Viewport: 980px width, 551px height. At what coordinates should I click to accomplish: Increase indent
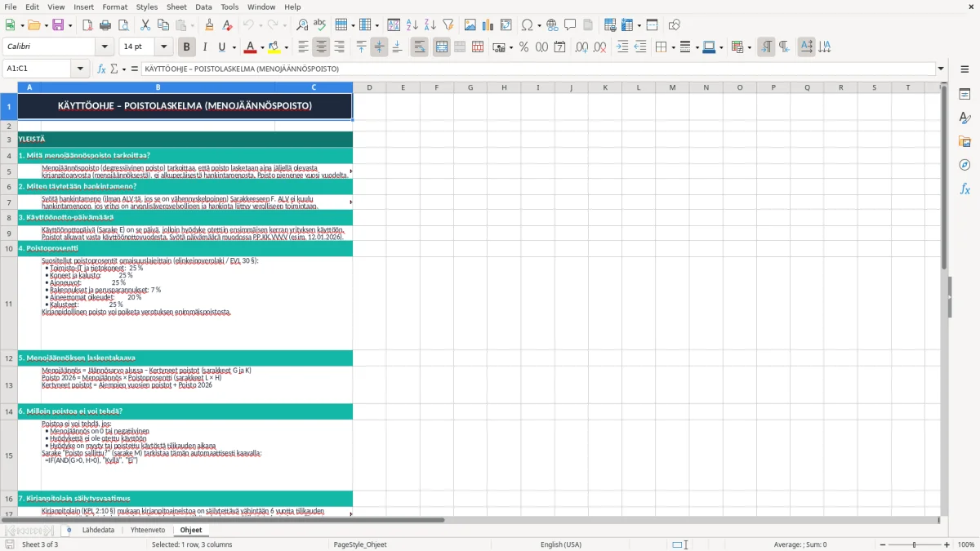[622, 47]
